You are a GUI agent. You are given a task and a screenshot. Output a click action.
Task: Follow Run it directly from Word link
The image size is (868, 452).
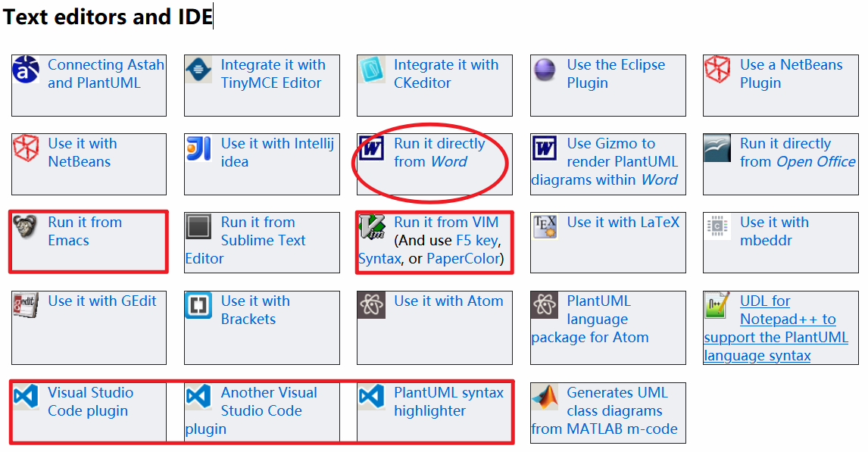439,153
